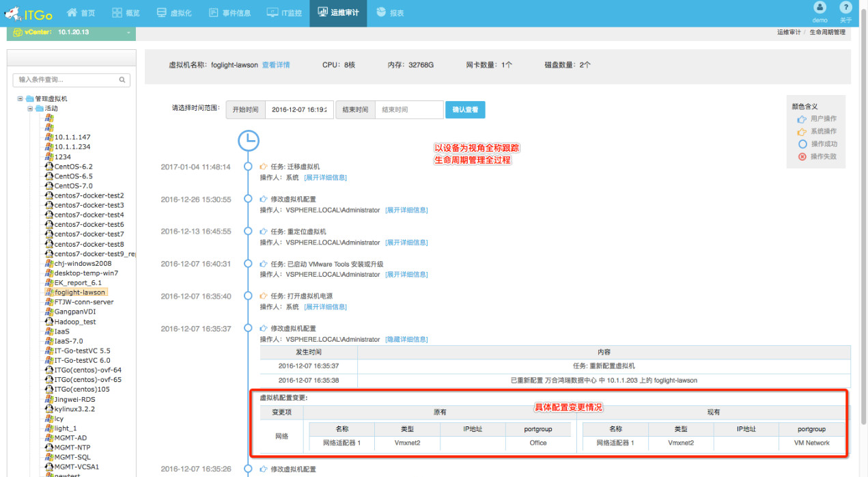Viewport: 868px width, 477px height.
Task: Click the timeline marker at 2016-12-26 15:30:55
Action: click(249, 200)
